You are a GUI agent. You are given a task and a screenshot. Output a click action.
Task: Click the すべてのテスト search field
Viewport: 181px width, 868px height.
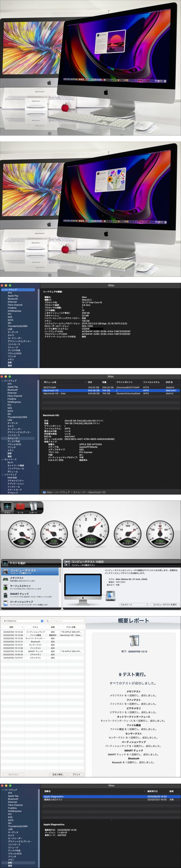(x=64, y=621)
